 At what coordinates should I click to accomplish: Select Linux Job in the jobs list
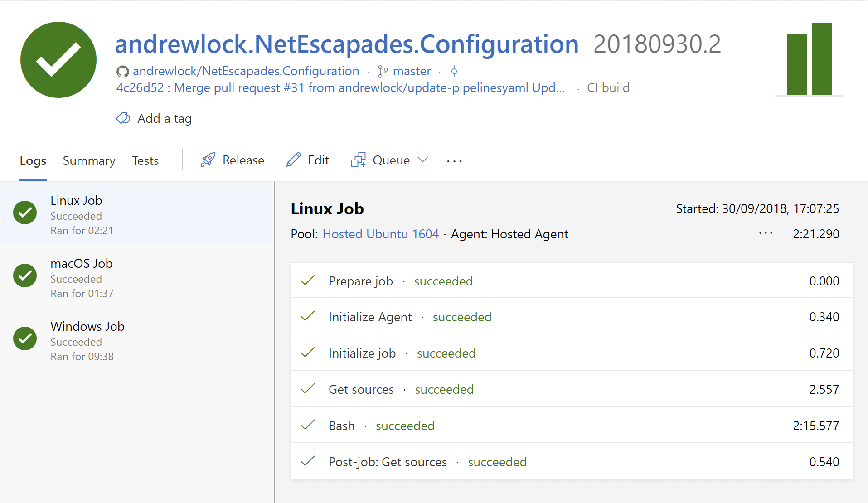click(136, 214)
